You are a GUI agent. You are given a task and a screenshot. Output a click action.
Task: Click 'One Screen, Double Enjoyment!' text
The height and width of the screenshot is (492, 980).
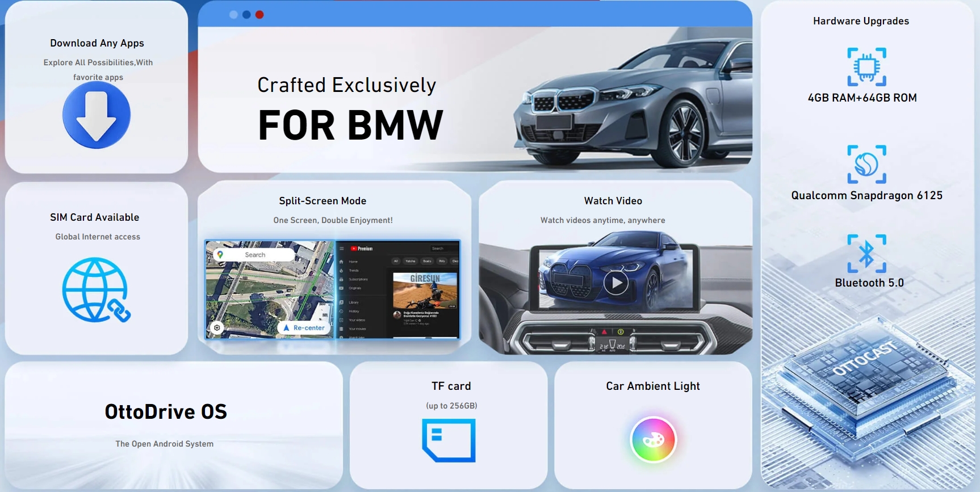tap(333, 220)
